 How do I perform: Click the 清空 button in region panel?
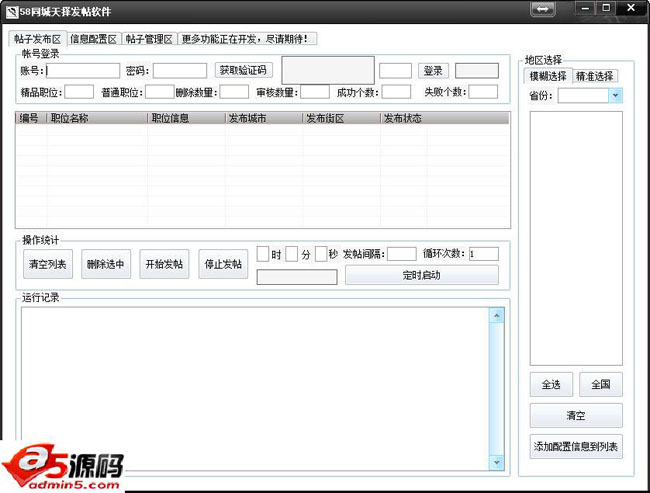[x=576, y=415]
